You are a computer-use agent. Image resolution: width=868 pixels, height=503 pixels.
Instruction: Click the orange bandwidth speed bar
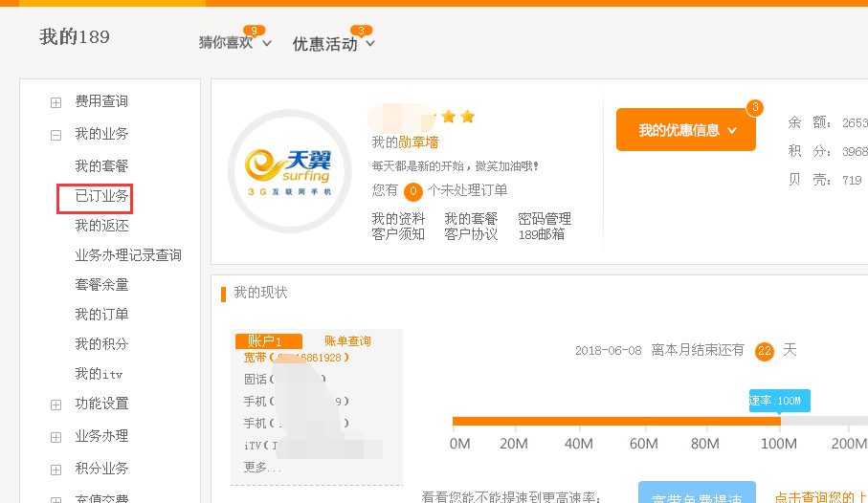[616, 421]
